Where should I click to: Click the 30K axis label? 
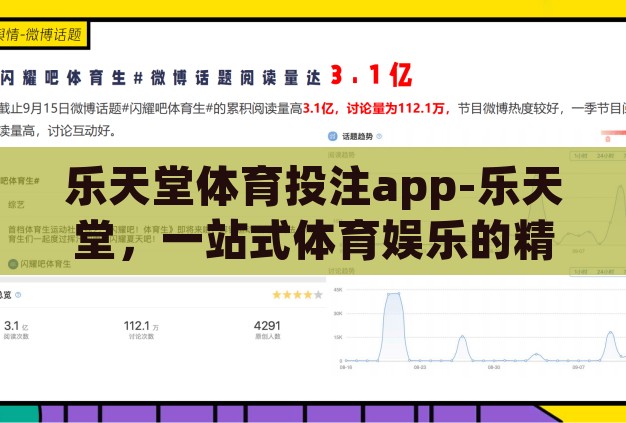coord(338,314)
